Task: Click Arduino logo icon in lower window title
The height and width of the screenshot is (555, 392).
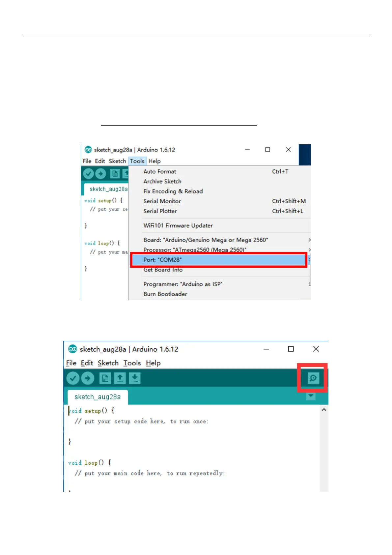Action: point(72,349)
